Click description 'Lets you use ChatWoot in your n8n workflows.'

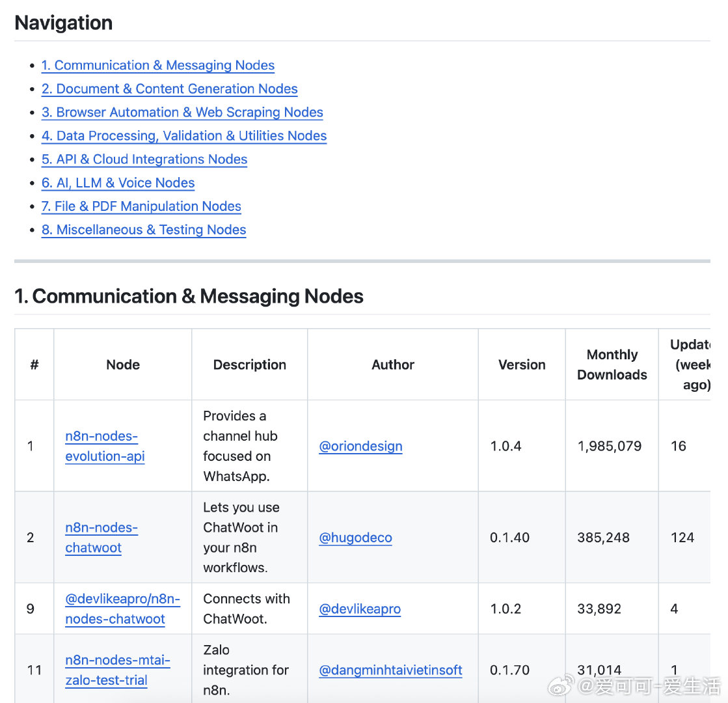241,538
